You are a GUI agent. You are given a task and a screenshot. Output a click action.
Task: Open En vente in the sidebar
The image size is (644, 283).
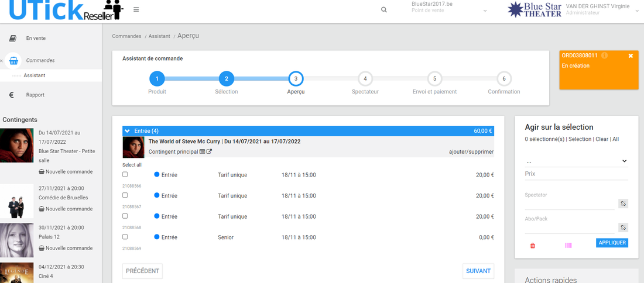(x=36, y=39)
